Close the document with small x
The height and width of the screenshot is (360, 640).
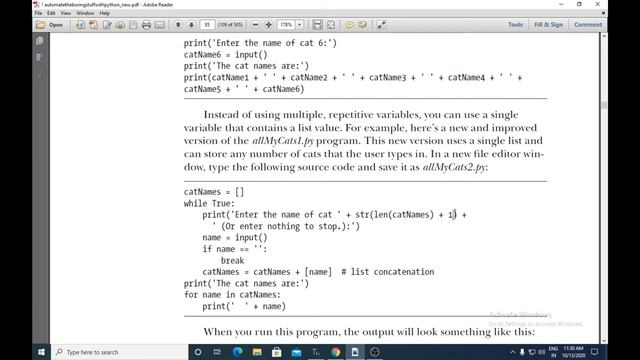point(603,13)
